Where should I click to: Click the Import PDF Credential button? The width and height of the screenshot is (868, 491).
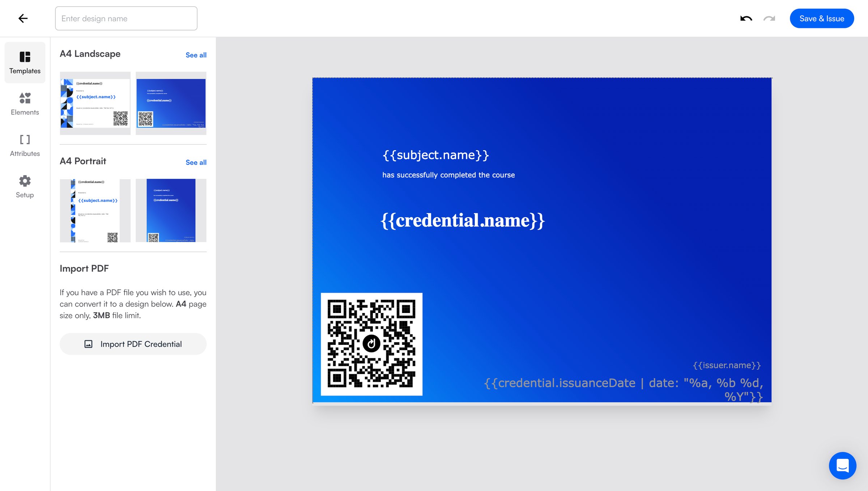(x=133, y=344)
